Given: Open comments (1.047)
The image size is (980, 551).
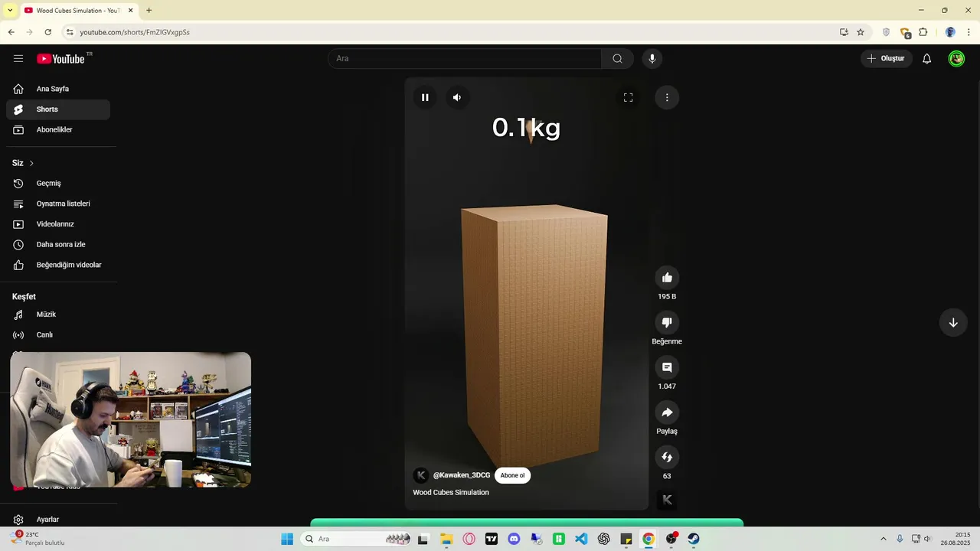Looking at the screenshot, I should click(667, 367).
